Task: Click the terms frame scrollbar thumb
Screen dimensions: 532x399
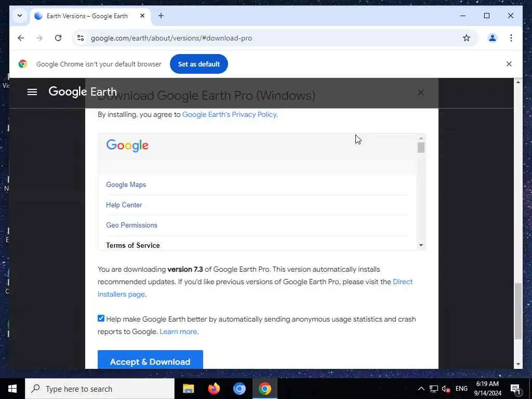Action: tap(421, 148)
